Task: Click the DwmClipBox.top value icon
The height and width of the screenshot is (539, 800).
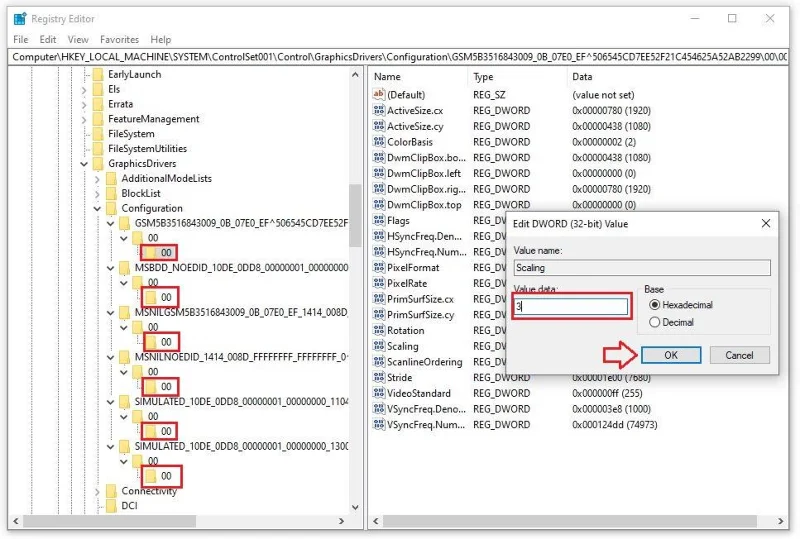Action: click(378, 205)
